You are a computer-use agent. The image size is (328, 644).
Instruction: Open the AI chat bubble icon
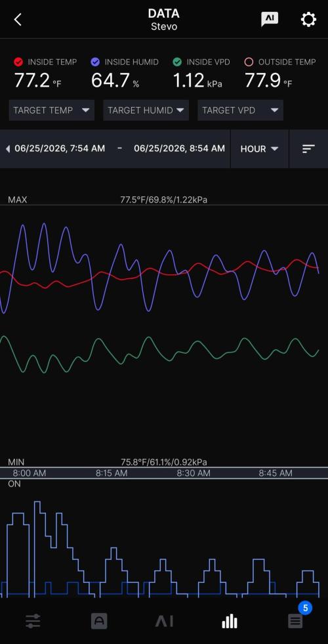pyautogui.click(x=270, y=19)
